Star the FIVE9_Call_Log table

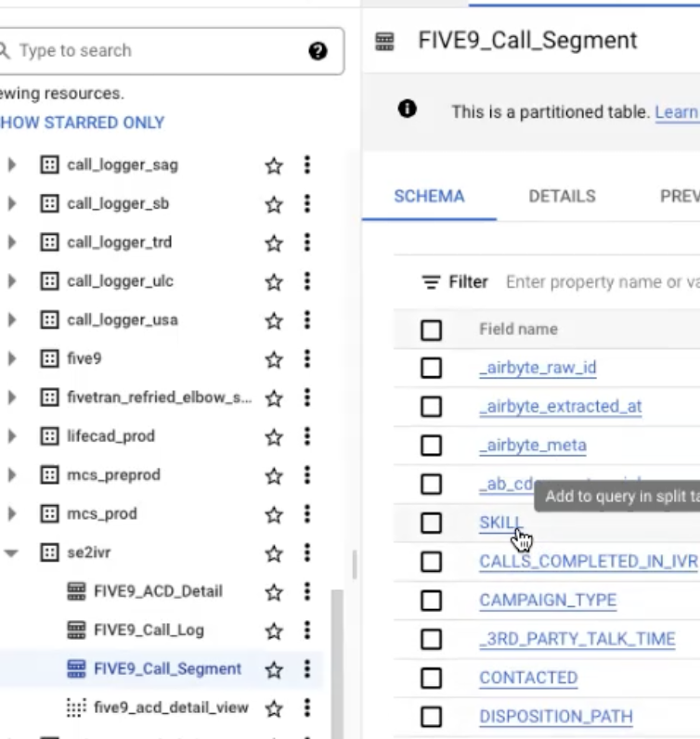(274, 630)
